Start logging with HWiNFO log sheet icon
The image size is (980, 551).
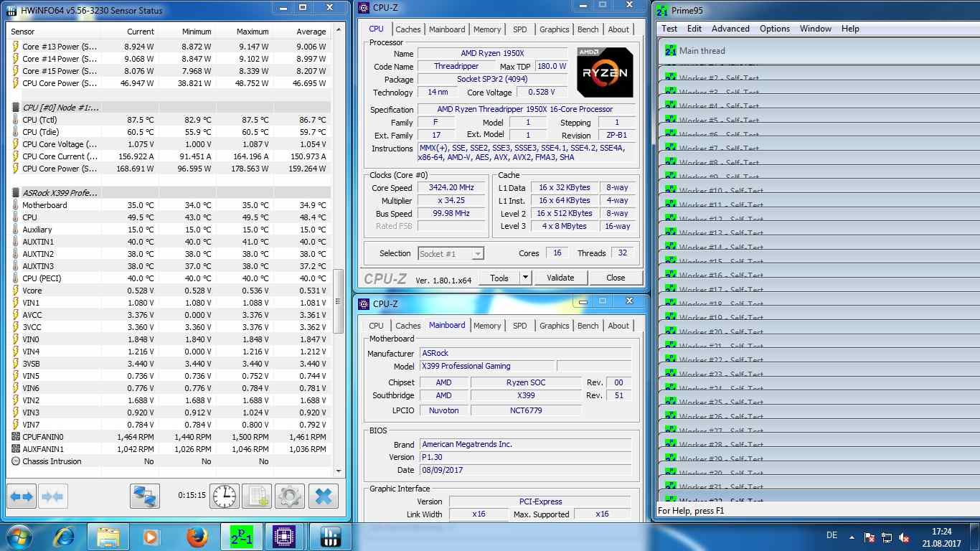click(256, 496)
